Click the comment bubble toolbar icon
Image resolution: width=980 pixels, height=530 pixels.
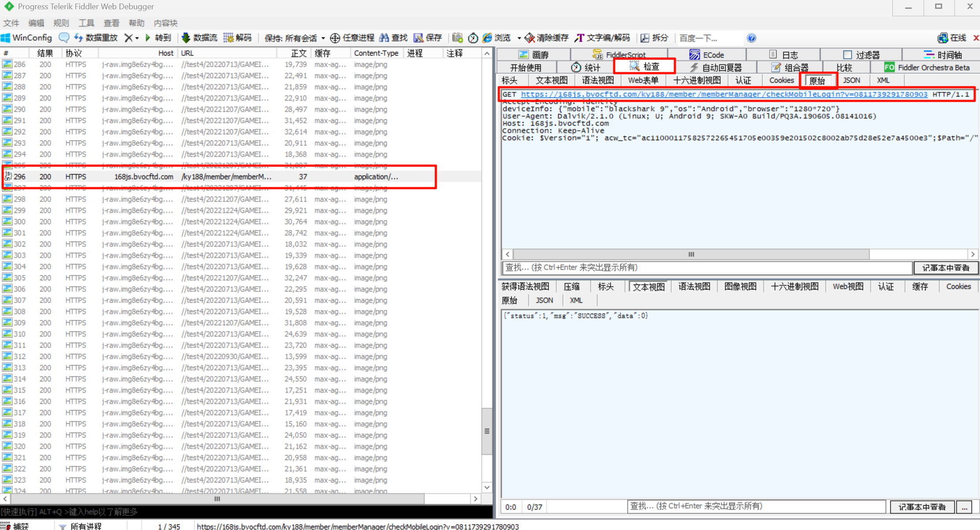64,38
